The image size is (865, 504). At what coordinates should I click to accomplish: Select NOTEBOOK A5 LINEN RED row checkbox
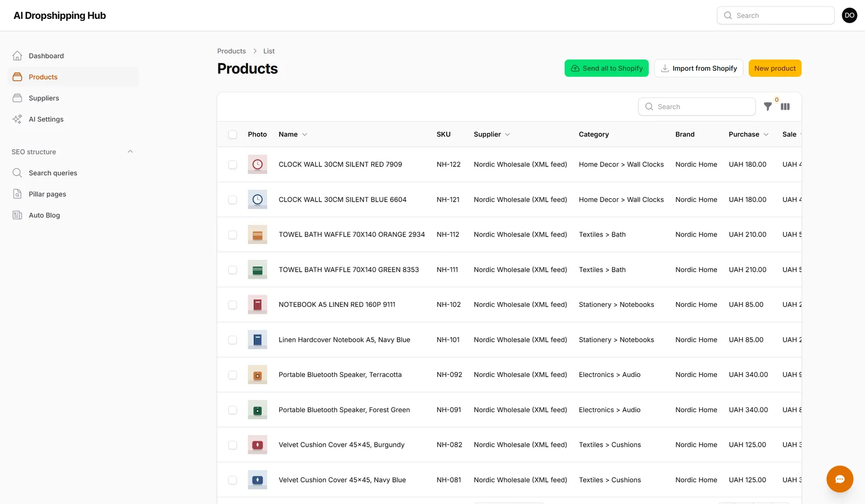[x=232, y=305]
